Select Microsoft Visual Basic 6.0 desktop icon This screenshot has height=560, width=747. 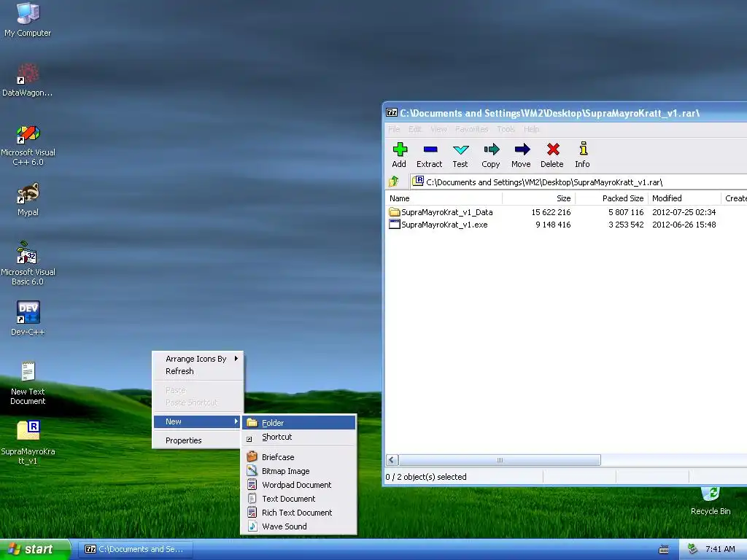[28, 262]
